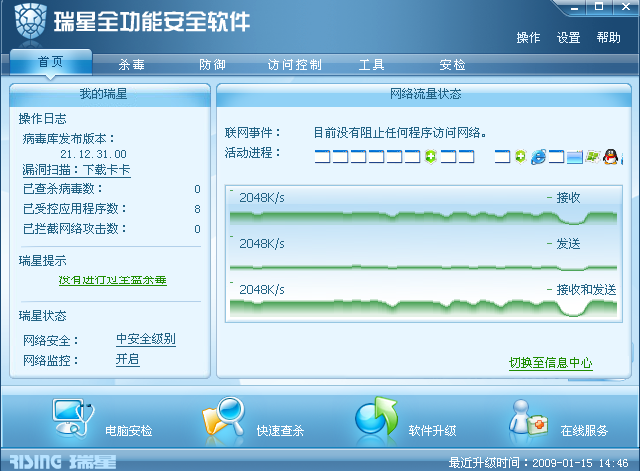Select green shield process left of Internet Explorer

point(520,157)
